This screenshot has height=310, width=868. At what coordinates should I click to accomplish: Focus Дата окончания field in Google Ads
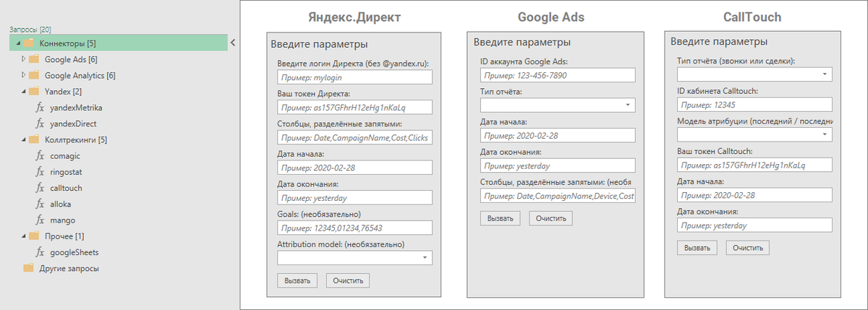coord(558,165)
